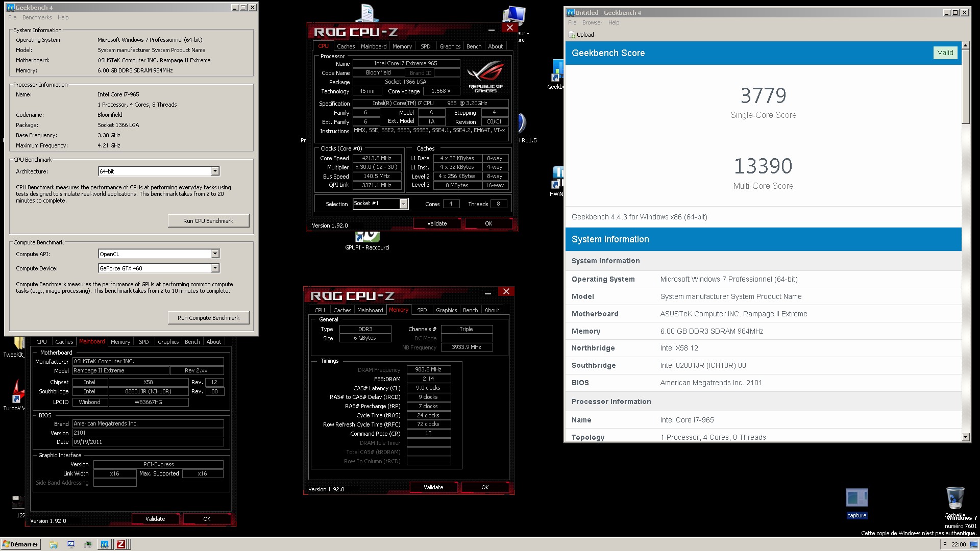Click the Show Desktop monitor taskbar icon
980x551 pixels.
coord(71,544)
